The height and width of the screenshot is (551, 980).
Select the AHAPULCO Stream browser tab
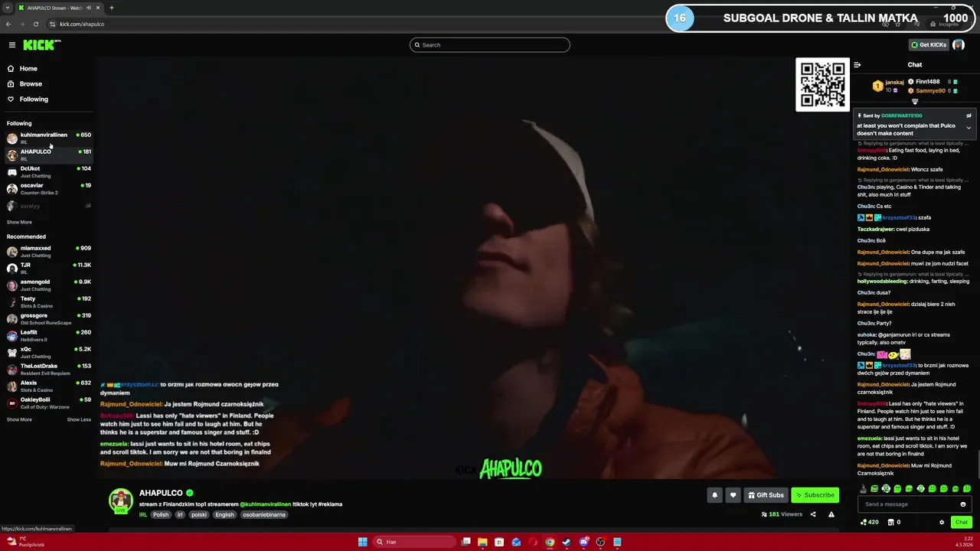tap(60, 8)
